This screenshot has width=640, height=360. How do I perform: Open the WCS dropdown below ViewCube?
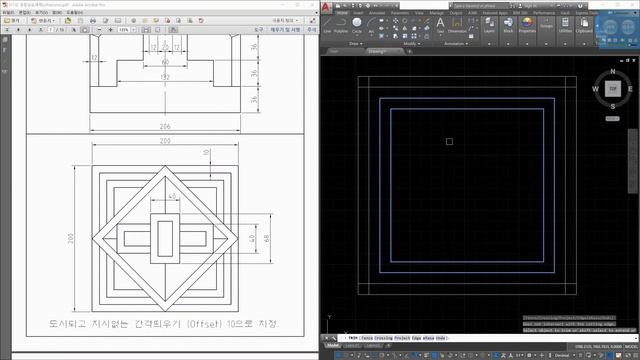point(612,119)
